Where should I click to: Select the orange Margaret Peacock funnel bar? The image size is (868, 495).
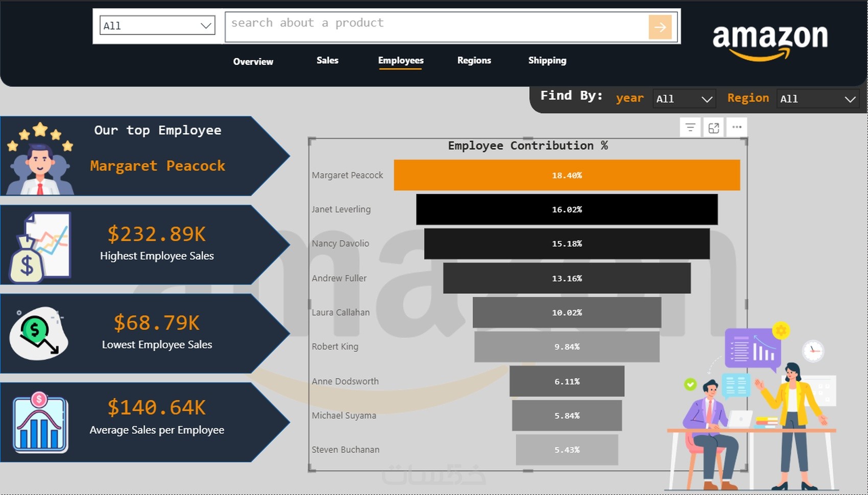point(567,175)
